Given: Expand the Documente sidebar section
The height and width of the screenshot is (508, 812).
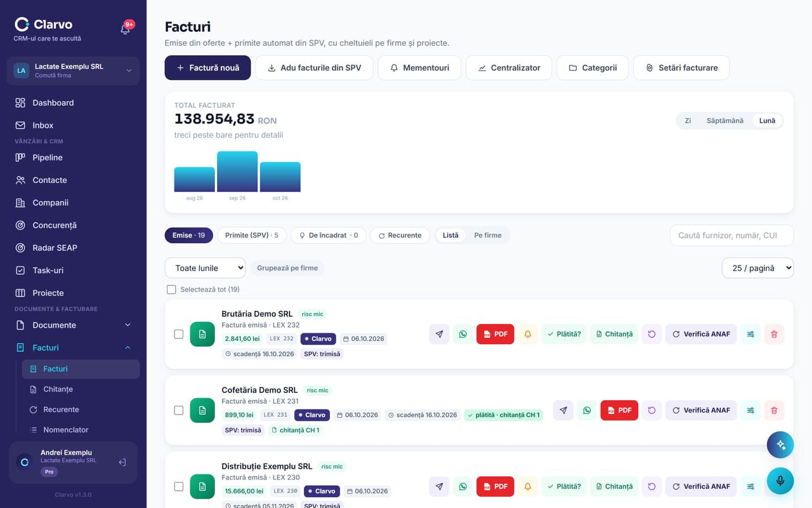Looking at the screenshot, I should [x=74, y=325].
